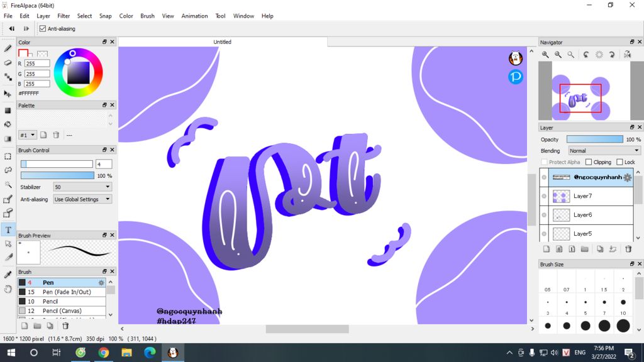Select the Pencil brush

click(x=62, y=302)
